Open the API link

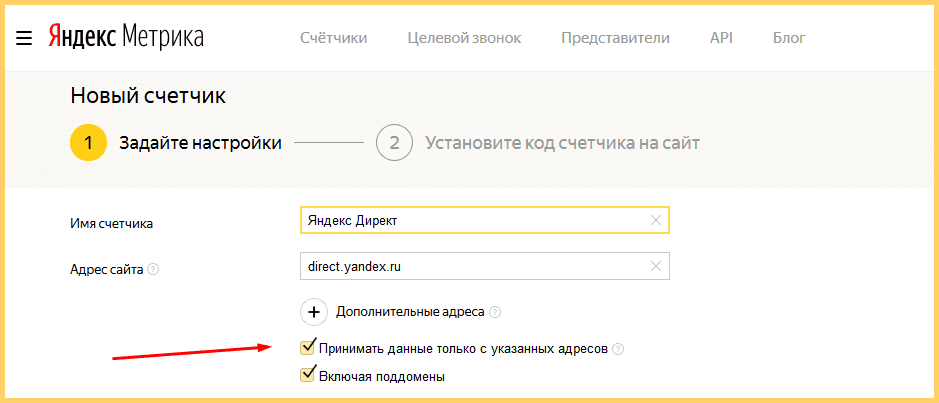[x=721, y=38]
